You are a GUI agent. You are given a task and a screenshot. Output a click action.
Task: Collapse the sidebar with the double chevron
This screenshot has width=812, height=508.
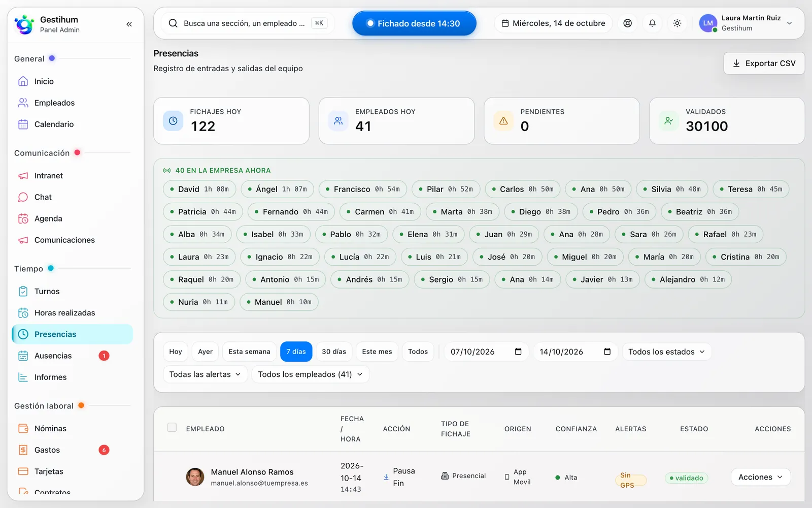pos(129,24)
